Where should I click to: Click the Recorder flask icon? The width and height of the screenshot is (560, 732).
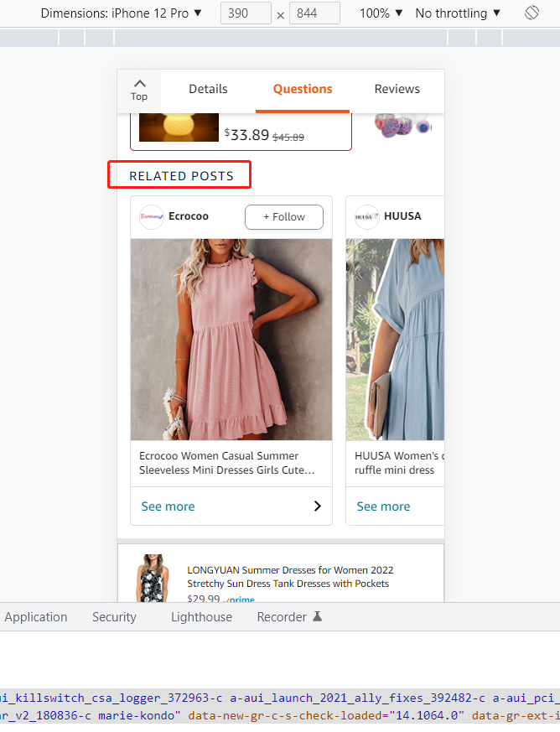[x=318, y=616]
